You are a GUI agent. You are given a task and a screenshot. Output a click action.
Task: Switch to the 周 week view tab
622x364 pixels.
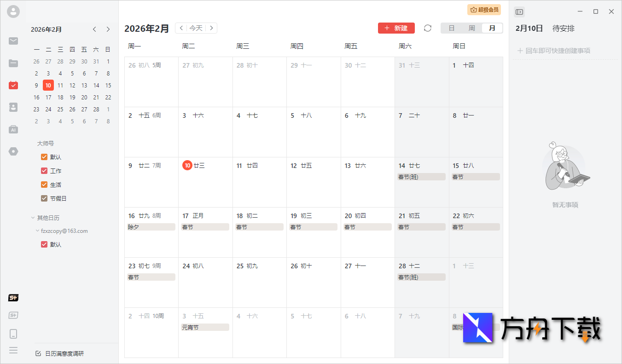coord(471,28)
